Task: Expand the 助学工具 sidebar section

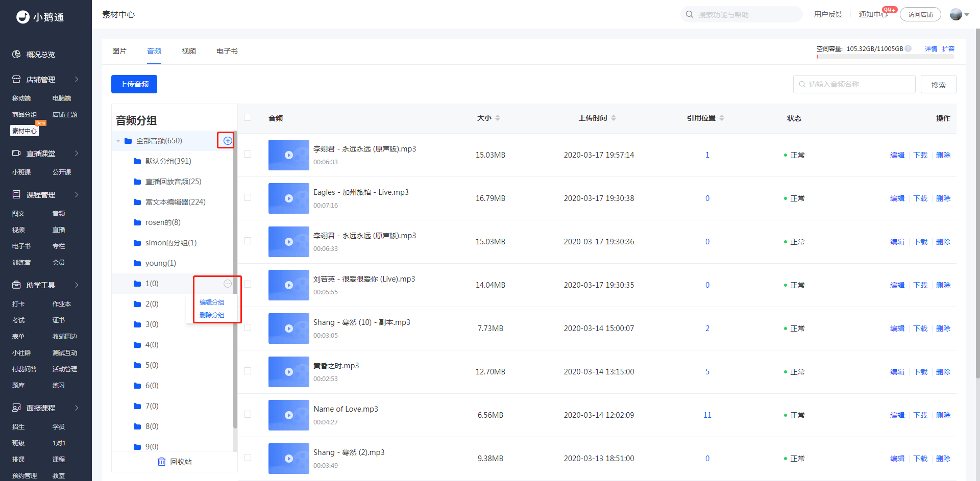Action: (77, 285)
